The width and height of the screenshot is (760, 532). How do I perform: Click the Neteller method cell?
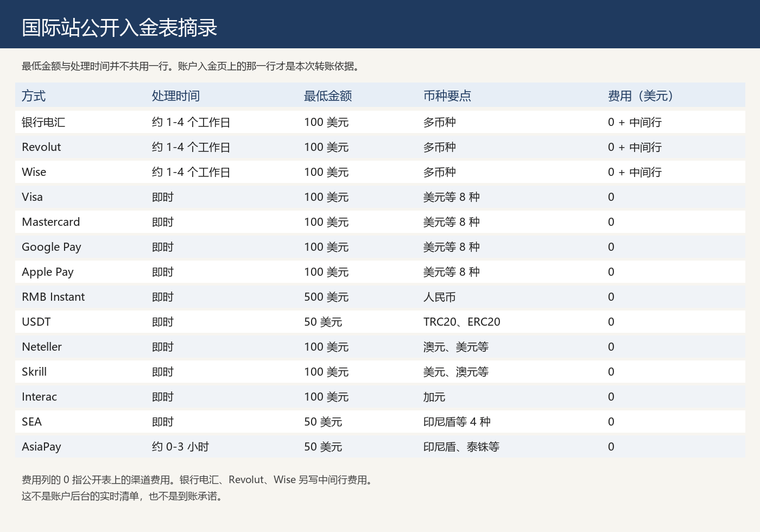42,347
